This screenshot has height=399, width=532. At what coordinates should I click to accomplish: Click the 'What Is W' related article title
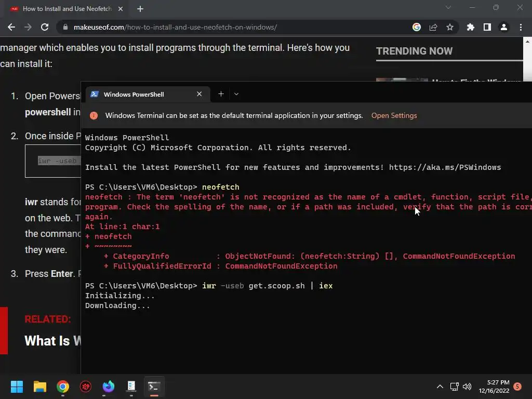pos(52,341)
